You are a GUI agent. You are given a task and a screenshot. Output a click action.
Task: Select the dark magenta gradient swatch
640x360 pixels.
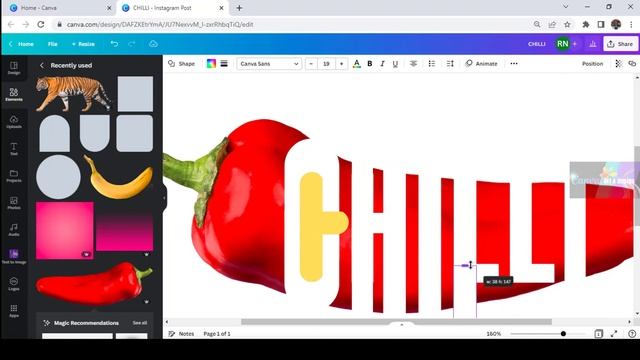click(x=124, y=230)
